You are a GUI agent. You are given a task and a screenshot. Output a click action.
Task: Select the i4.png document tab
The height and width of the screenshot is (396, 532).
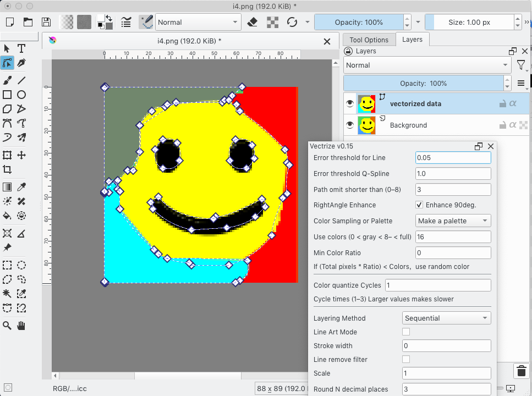(x=189, y=41)
